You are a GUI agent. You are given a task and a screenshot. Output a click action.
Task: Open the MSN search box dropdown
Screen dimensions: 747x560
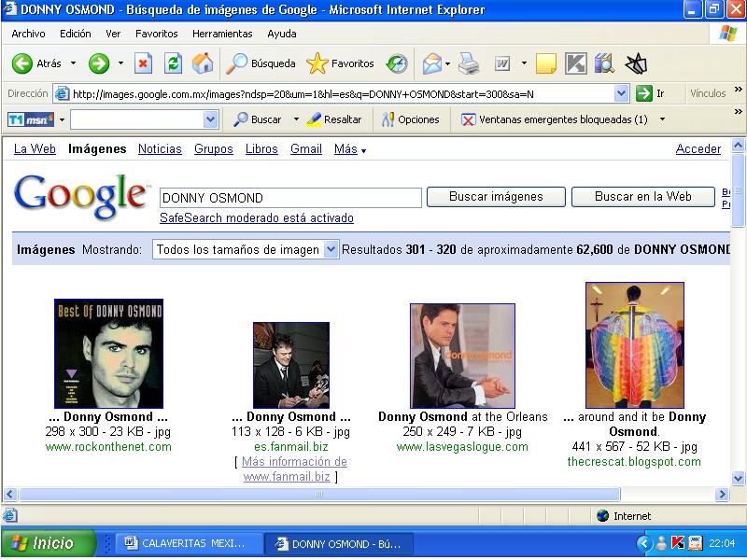point(210,119)
